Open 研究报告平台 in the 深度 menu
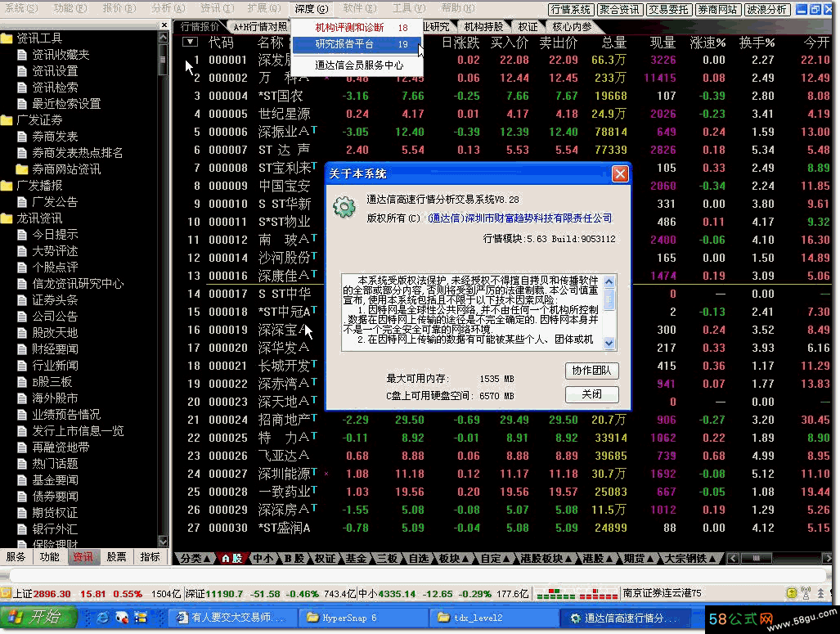The width and height of the screenshot is (840, 634). [x=357, y=44]
